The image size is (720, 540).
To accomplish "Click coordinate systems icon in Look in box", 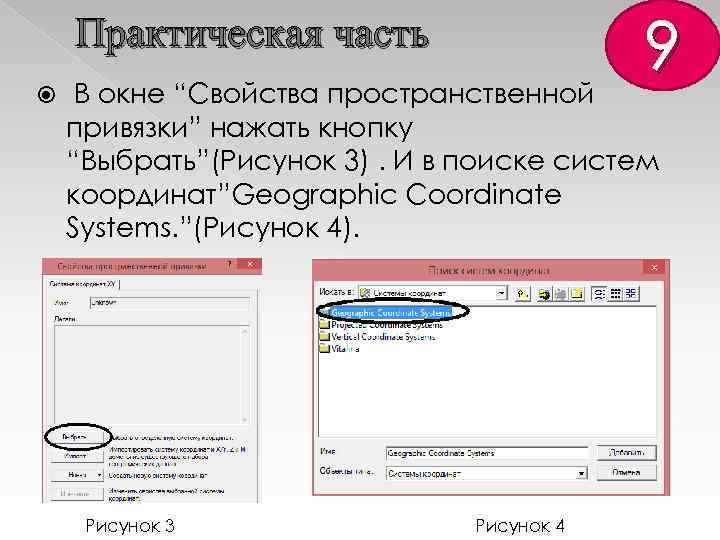I will [x=366, y=293].
